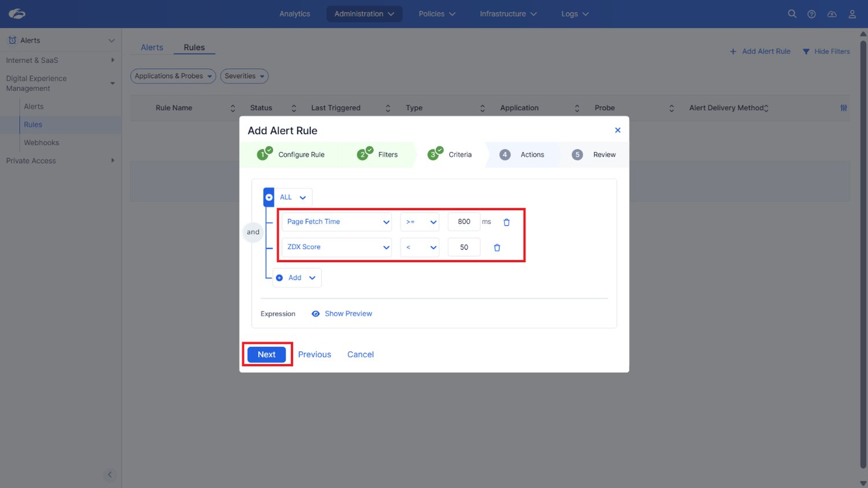The image size is (868, 488).
Task: Collapse the sidebar with arrow icon
Action: [110, 475]
